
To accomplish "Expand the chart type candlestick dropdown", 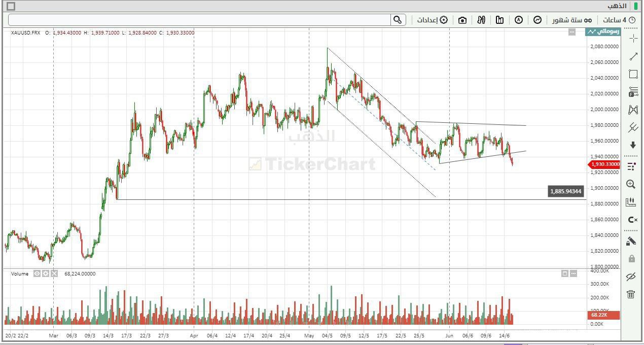I will (481, 20).
